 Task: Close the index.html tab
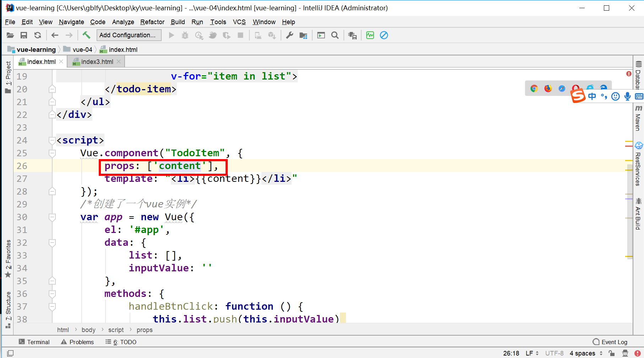point(61,61)
